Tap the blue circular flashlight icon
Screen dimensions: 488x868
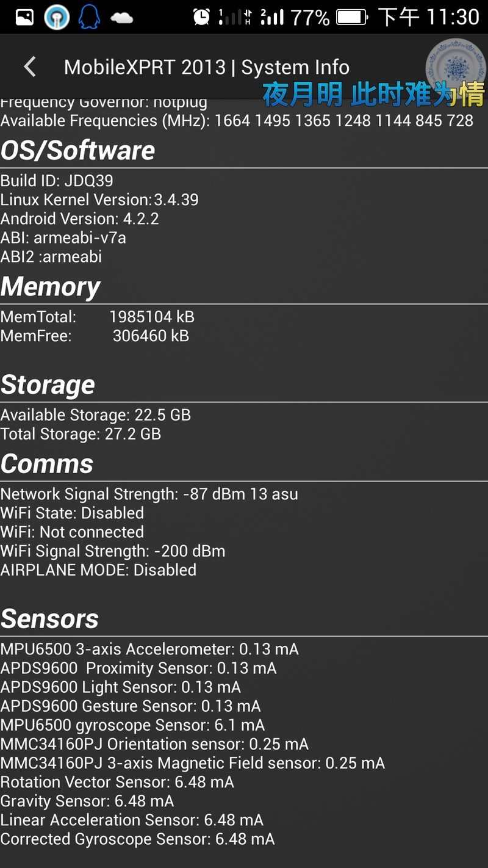(x=57, y=16)
